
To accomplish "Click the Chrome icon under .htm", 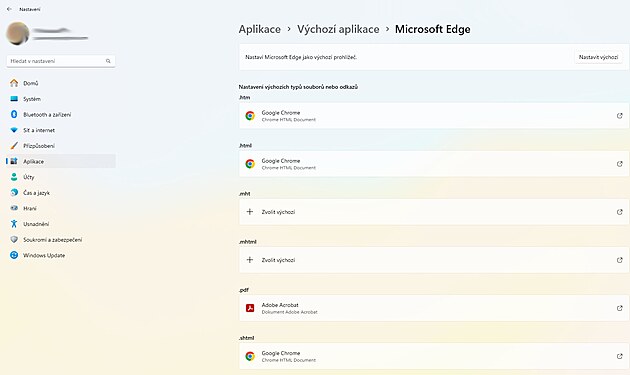I will (x=250, y=116).
